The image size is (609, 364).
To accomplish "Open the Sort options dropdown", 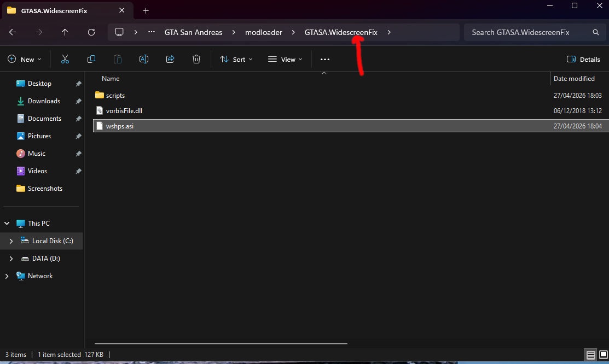I will pyautogui.click(x=236, y=60).
